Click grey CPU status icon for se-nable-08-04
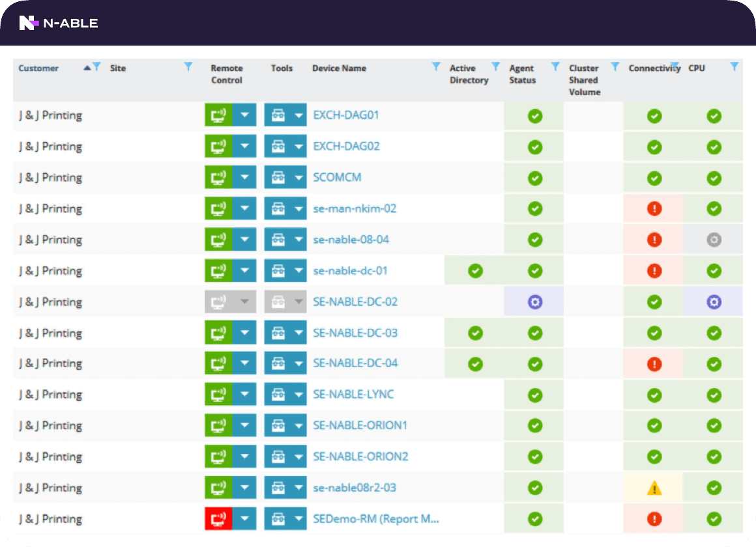The image size is (756, 547). [x=714, y=240]
